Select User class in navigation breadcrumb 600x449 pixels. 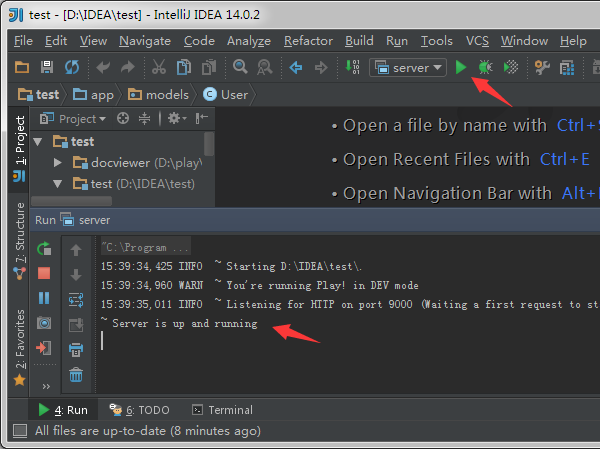(x=226, y=95)
